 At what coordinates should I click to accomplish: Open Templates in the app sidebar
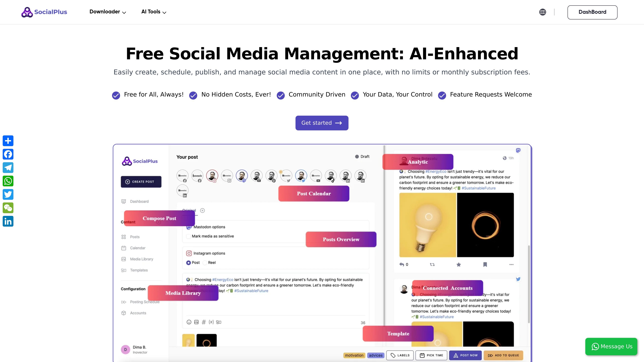pyautogui.click(x=135, y=270)
